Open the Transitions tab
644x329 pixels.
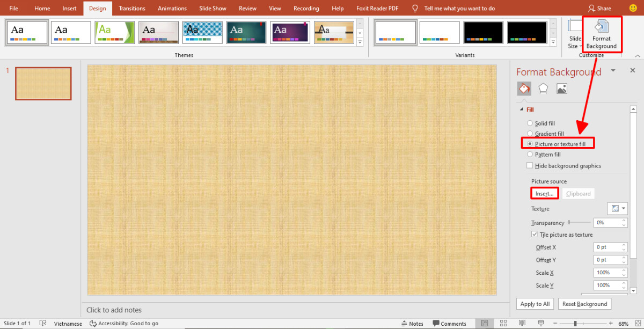[132, 9]
